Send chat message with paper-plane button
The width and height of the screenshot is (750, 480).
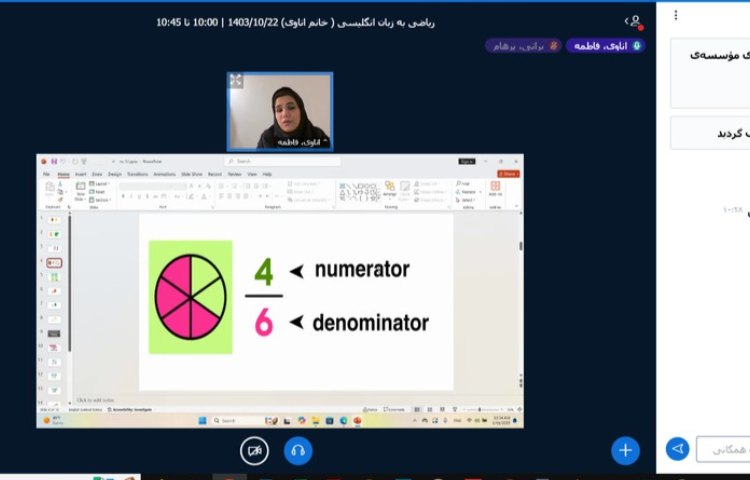tap(677, 449)
